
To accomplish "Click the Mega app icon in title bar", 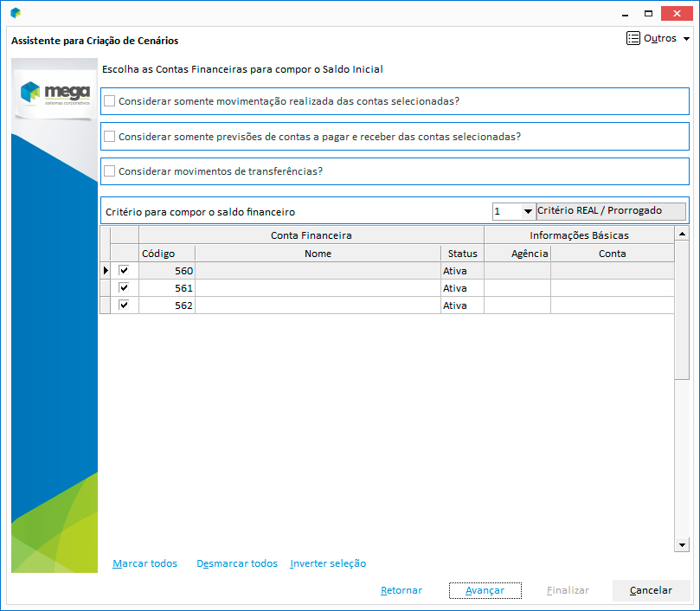I will coord(16,13).
